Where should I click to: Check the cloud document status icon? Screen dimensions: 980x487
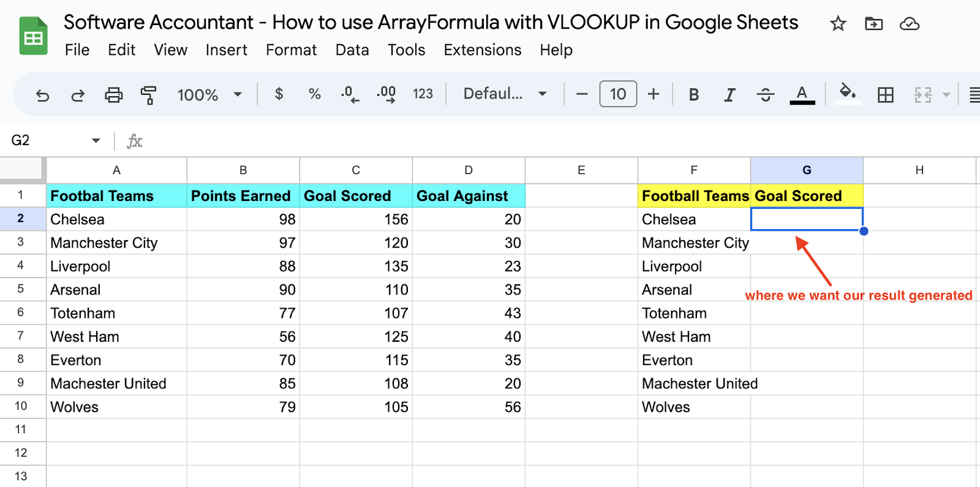tap(910, 24)
